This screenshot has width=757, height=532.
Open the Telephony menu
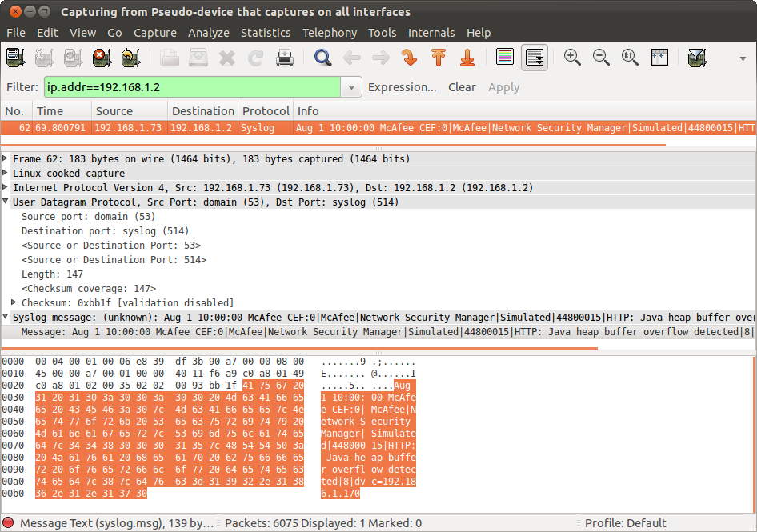click(330, 33)
